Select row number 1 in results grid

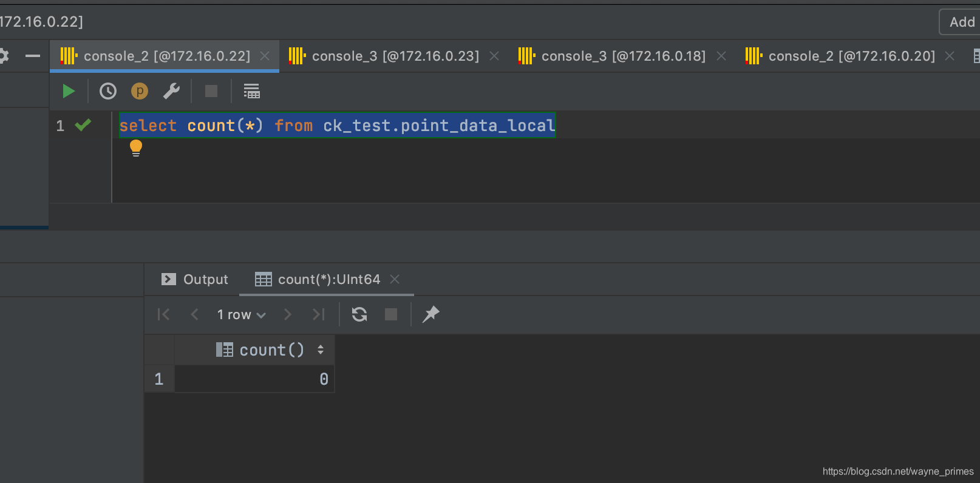[x=159, y=379]
